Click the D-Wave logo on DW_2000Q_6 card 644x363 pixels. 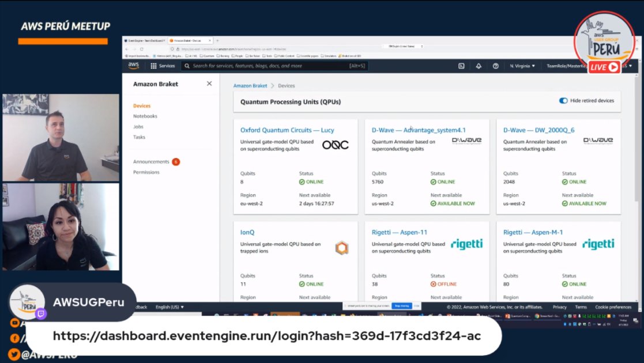click(x=598, y=141)
